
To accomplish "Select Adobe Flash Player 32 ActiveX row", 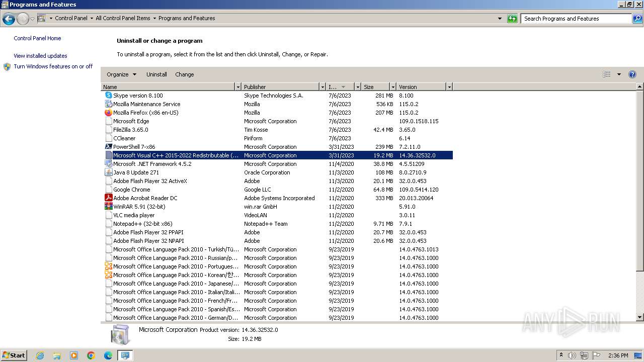I will pyautogui.click(x=278, y=181).
